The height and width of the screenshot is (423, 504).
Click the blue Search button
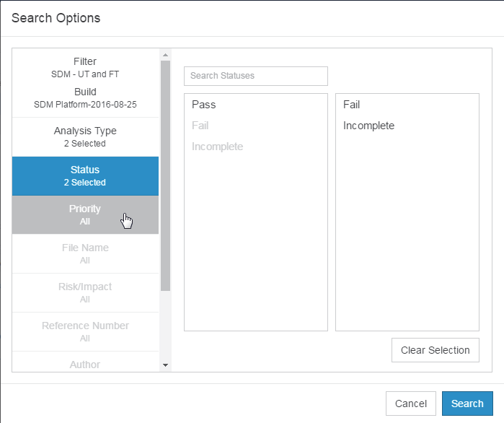coord(467,404)
